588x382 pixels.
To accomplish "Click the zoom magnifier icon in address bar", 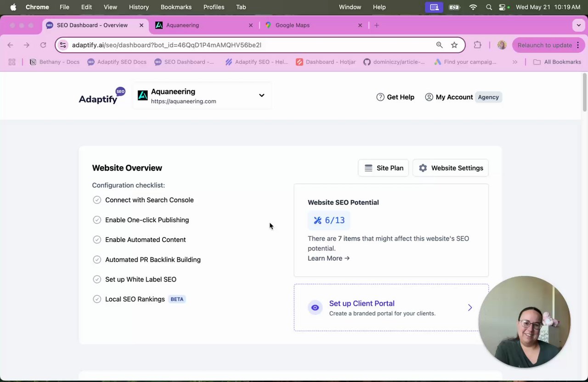I will 440,45.
